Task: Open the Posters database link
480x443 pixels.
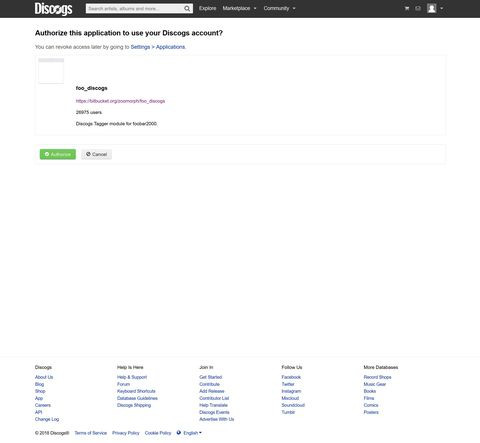Action: point(371,412)
